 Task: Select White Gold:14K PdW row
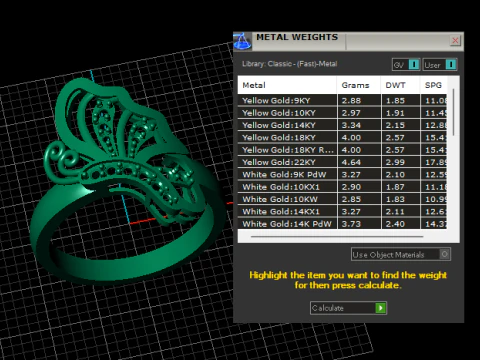tap(342, 224)
